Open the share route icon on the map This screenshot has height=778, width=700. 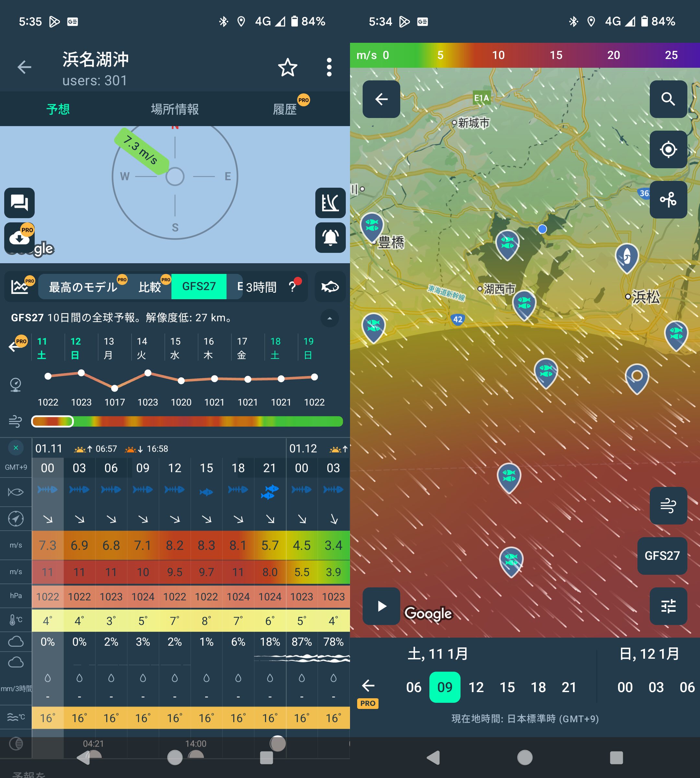click(668, 200)
